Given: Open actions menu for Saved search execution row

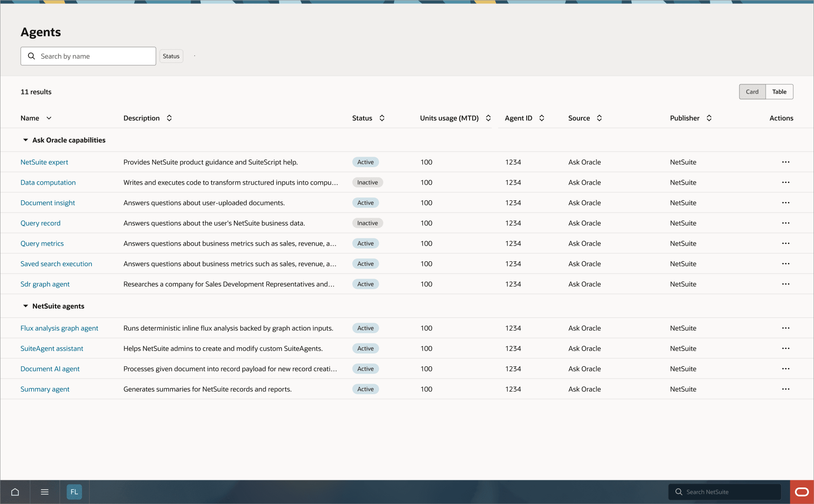Looking at the screenshot, I should click(786, 263).
